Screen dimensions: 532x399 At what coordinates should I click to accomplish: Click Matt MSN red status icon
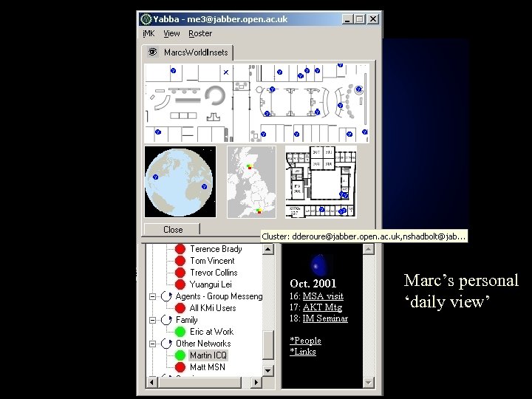point(180,367)
